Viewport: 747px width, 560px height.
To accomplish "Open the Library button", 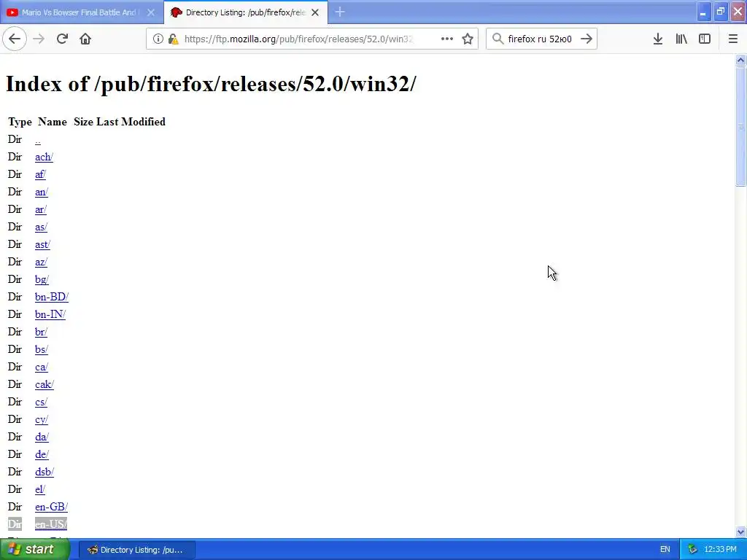I will 681,39.
